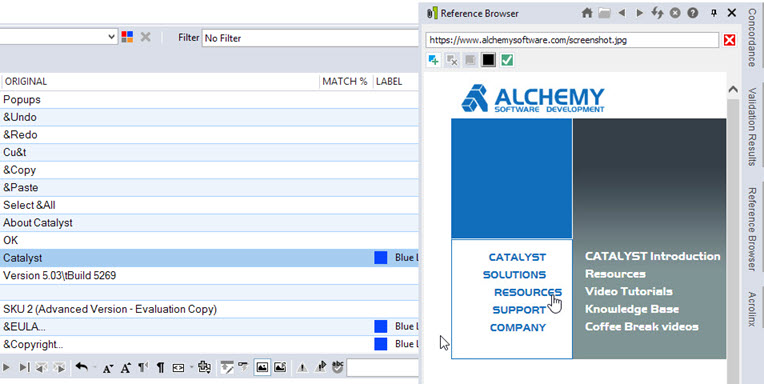Open the Acrolinx side tab
Image resolution: width=764 pixels, height=384 pixels.
tap(752, 309)
